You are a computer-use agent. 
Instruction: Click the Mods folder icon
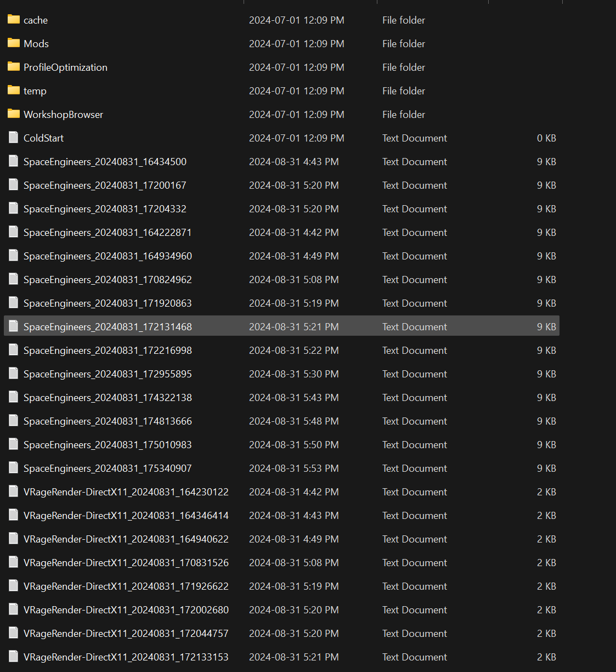[x=14, y=43]
